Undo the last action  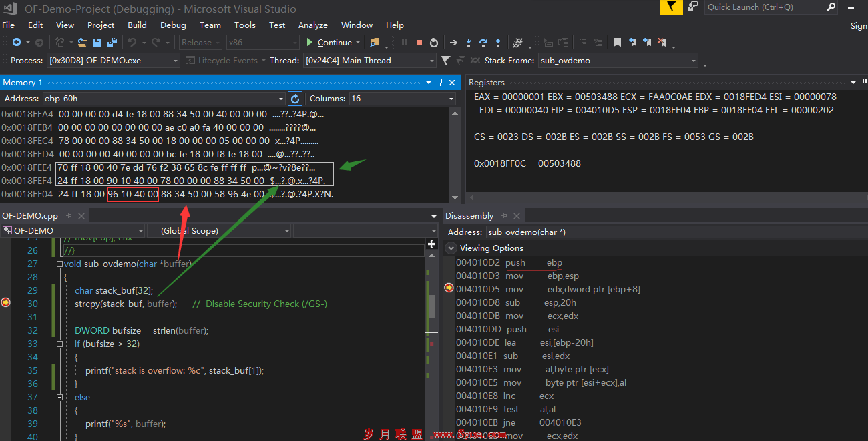pyautogui.click(x=132, y=43)
